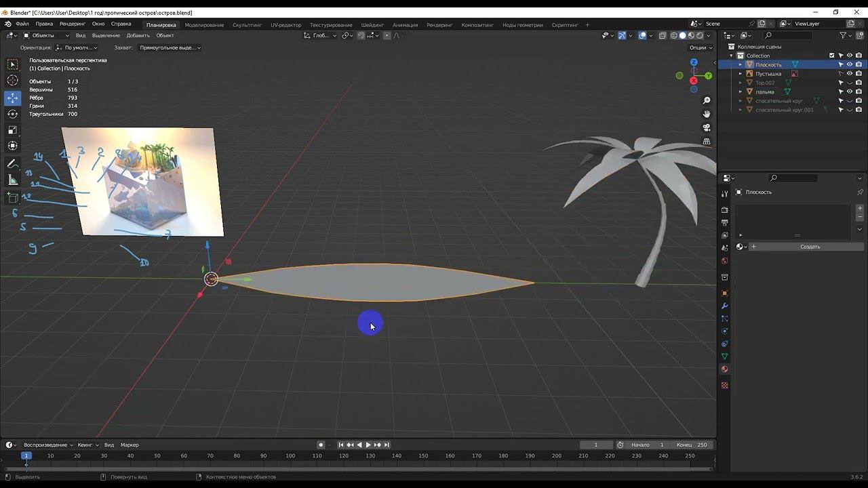Image resolution: width=868 pixels, height=488 pixels.
Task: Show Top.002 using its closed-eye icon
Action: (850, 83)
